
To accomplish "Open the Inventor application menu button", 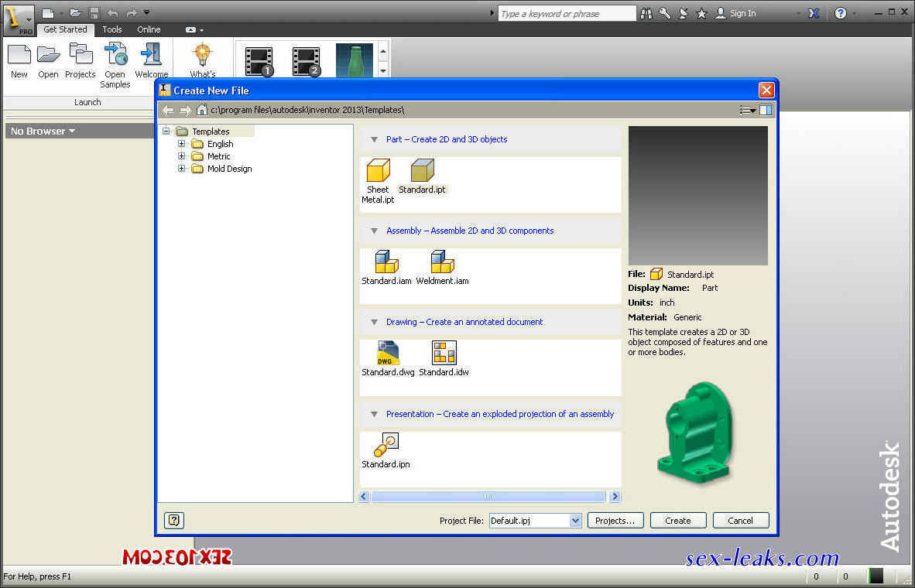I will [x=19, y=20].
